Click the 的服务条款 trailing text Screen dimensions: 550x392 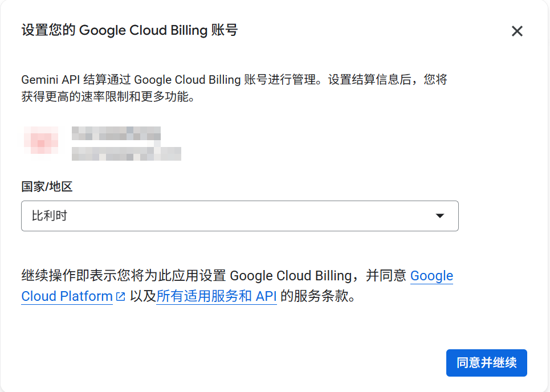(x=318, y=296)
